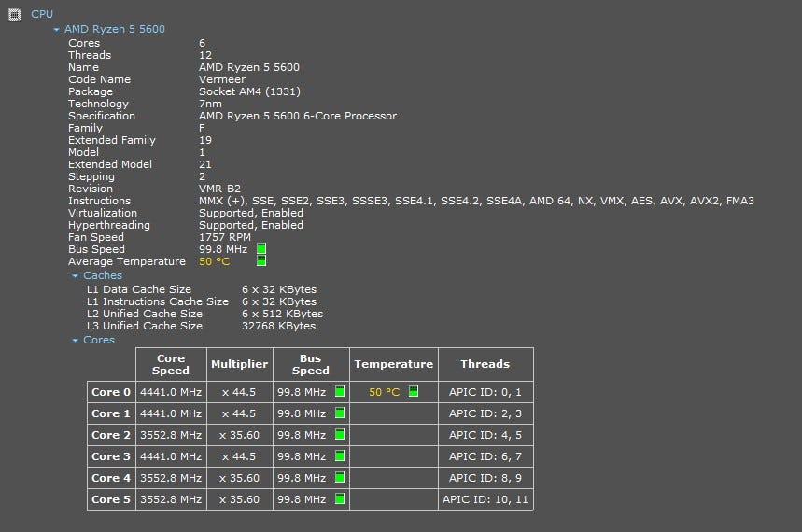Screen dimensions: 802x532
Task: Click the Extended Family value 19
Action: coord(205,140)
